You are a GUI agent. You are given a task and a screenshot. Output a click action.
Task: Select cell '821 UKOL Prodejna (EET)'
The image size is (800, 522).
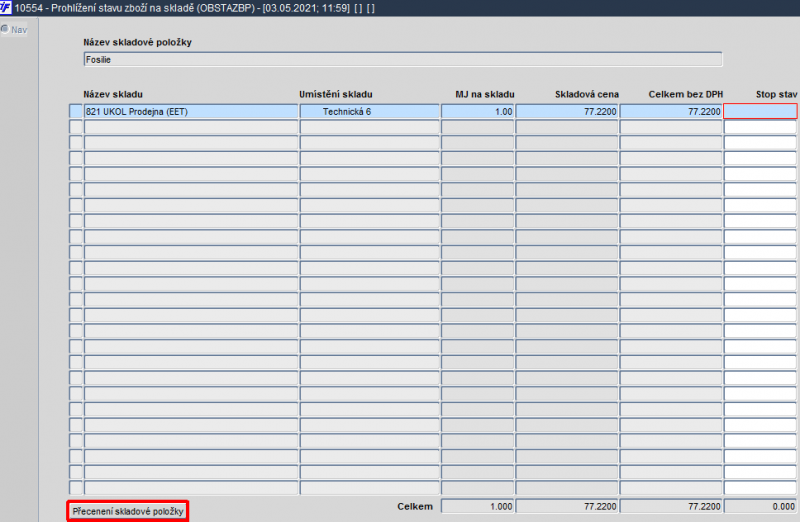(191, 111)
